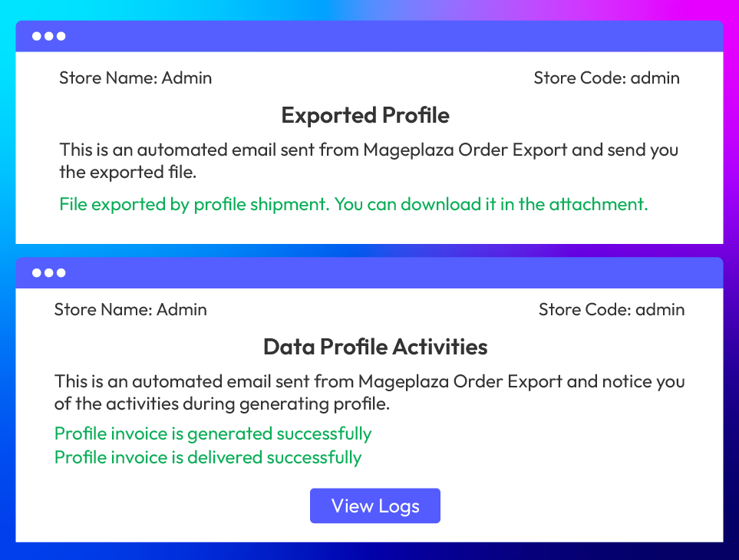Select the Exported Profile heading
This screenshot has height=560, width=739.
[x=365, y=115]
